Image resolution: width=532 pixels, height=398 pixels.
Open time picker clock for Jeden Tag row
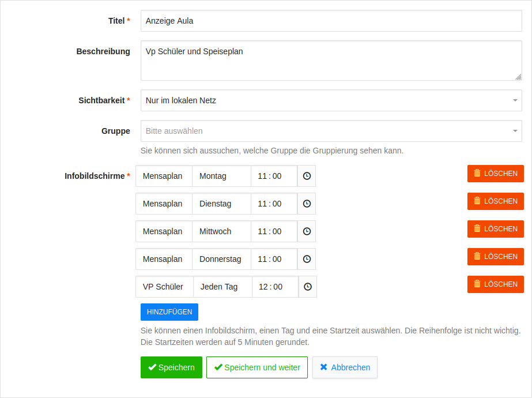[x=308, y=287]
